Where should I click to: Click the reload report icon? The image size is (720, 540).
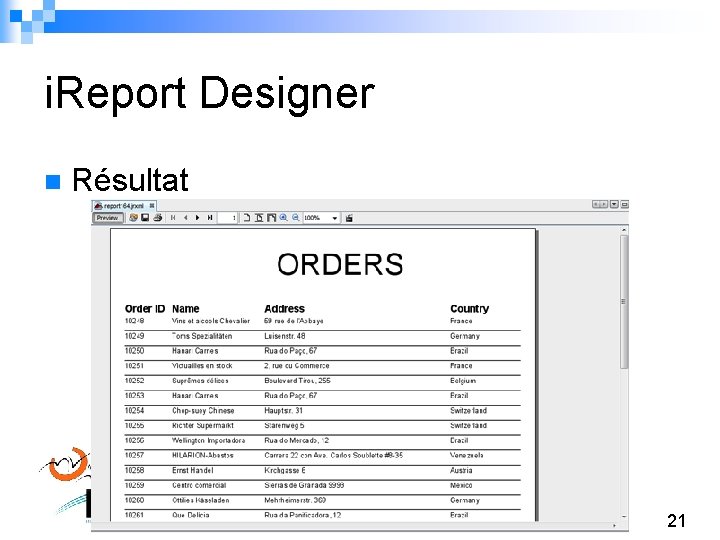pos(133,218)
